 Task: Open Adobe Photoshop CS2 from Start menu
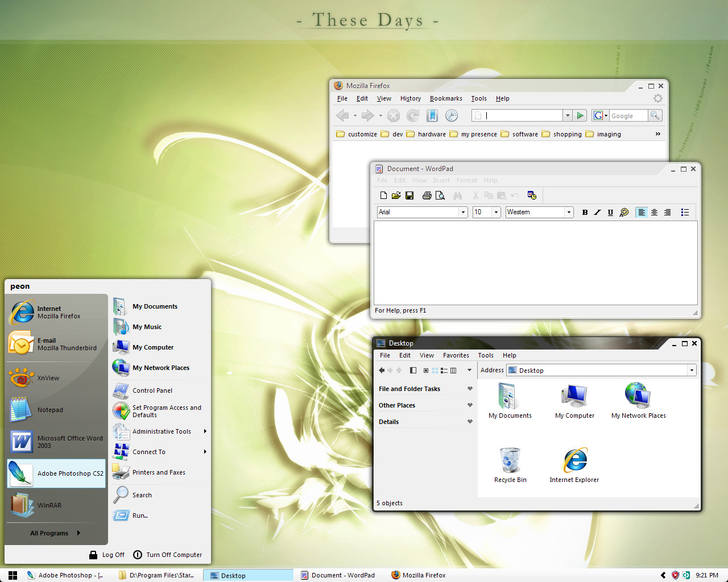(56, 473)
